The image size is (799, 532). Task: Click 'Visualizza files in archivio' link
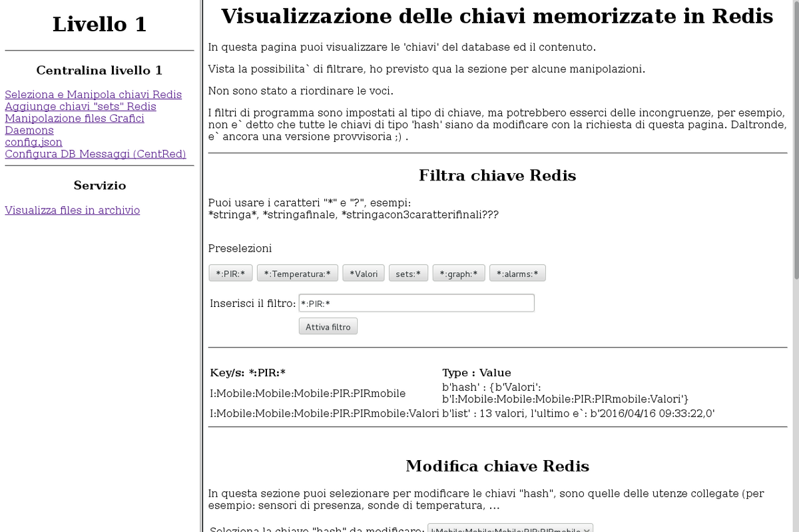click(73, 210)
